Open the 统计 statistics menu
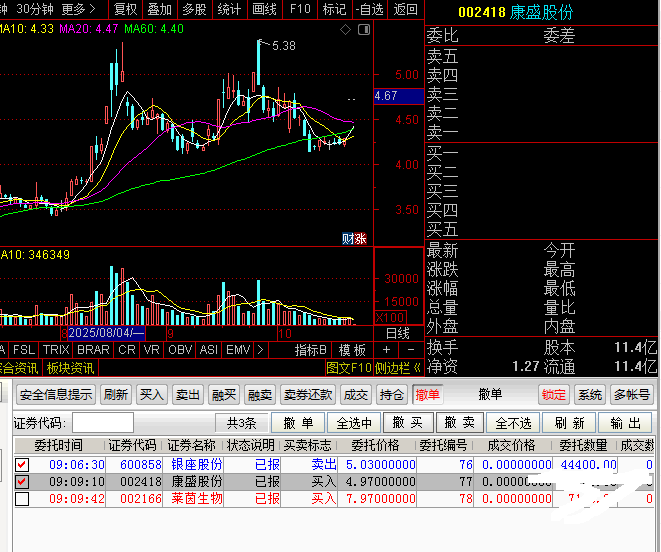661x552 pixels. tap(229, 9)
